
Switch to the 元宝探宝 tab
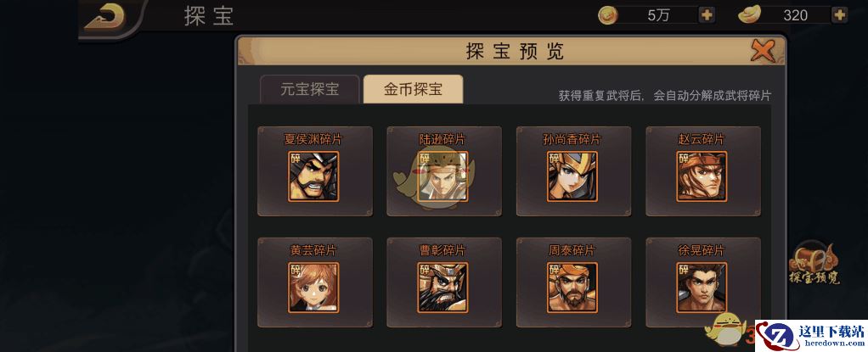[x=309, y=89]
